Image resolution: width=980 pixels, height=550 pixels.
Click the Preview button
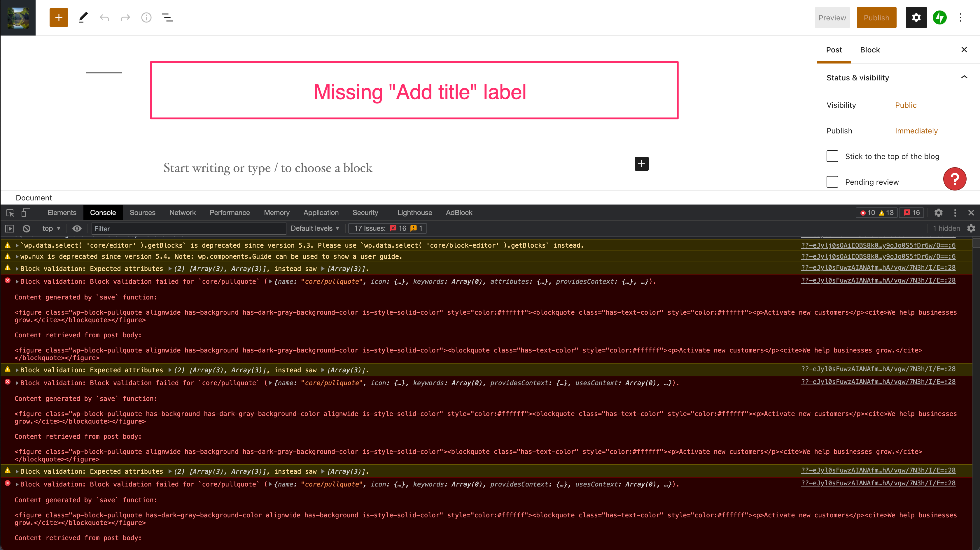coord(832,17)
